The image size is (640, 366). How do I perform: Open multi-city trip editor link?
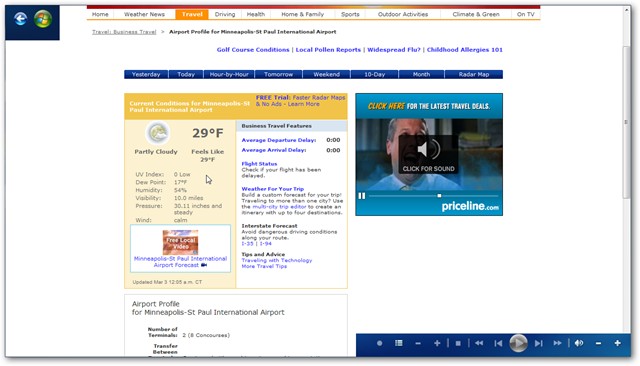pyautogui.click(x=279, y=207)
